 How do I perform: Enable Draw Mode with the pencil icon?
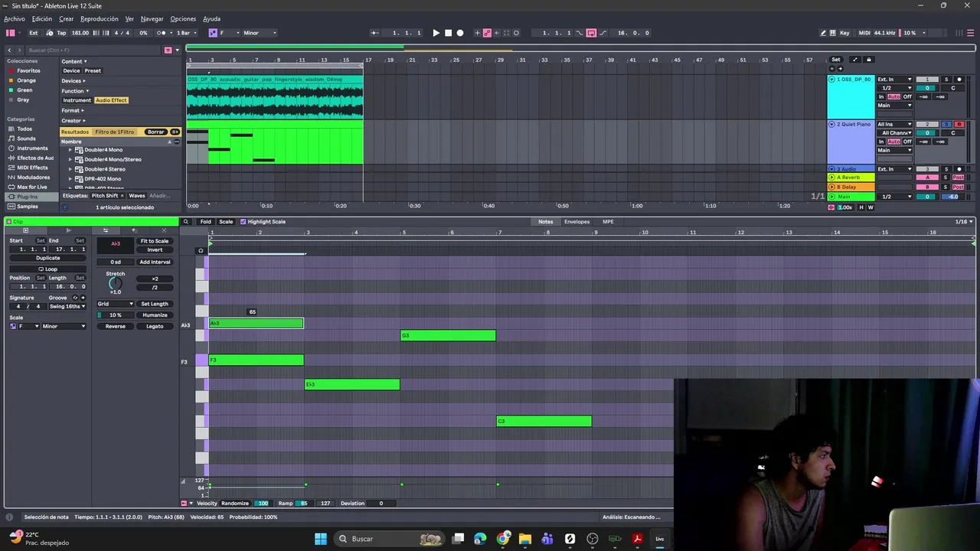tap(823, 33)
